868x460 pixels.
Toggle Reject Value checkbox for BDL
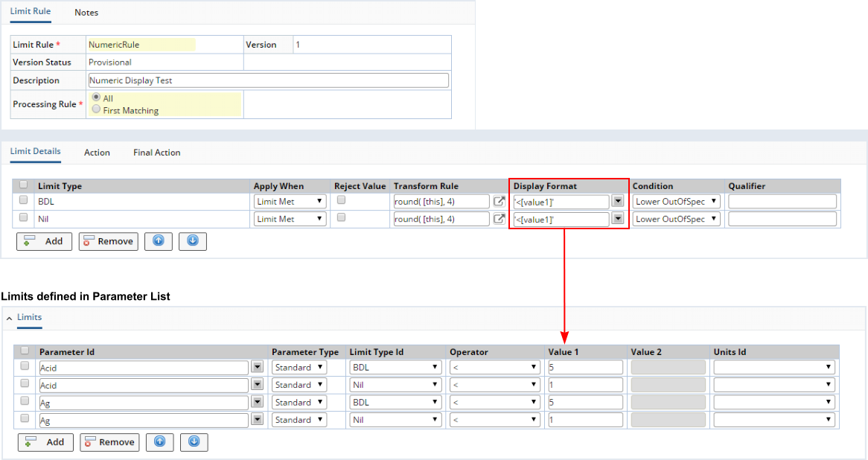click(x=342, y=199)
